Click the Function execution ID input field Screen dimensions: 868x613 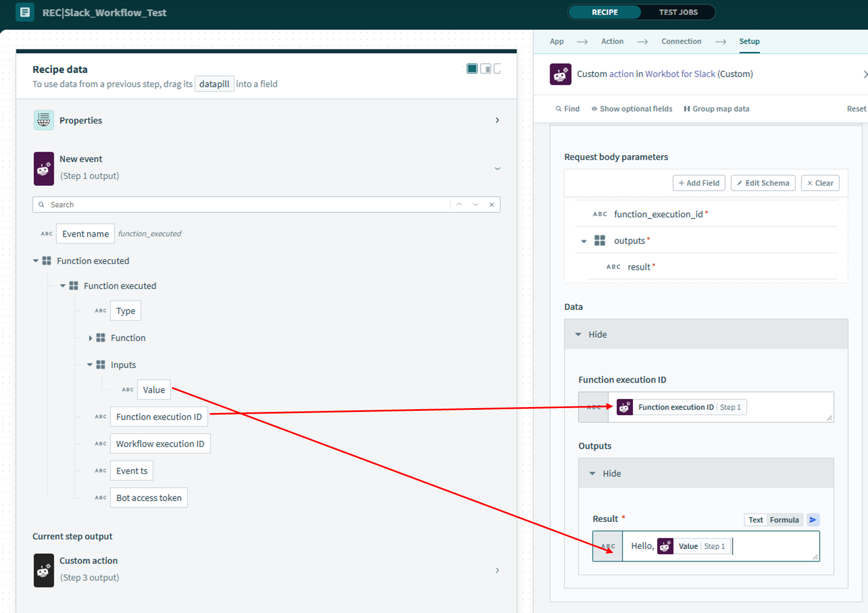(706, 407)
